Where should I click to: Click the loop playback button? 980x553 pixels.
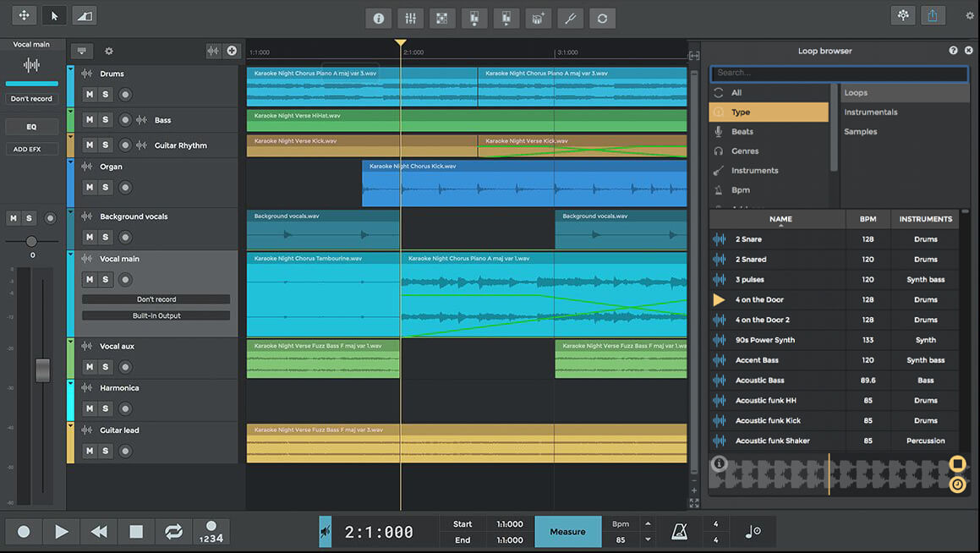tap(173, 532)
